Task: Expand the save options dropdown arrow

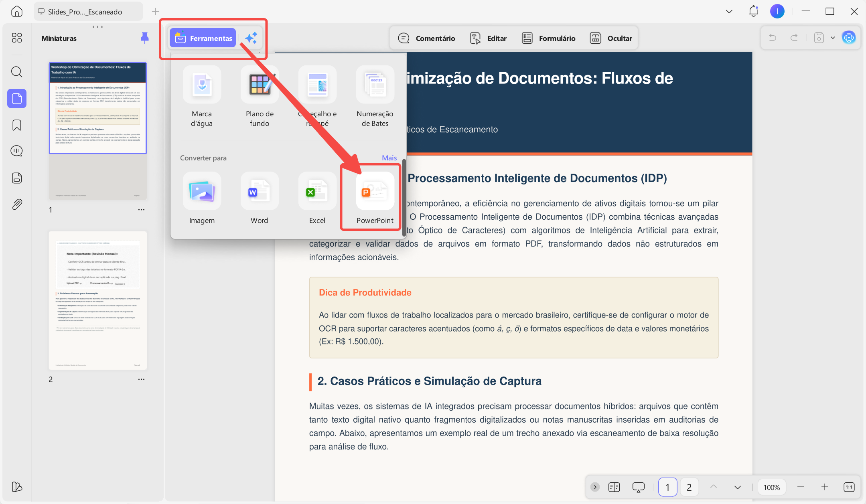Action: (833, 38)
